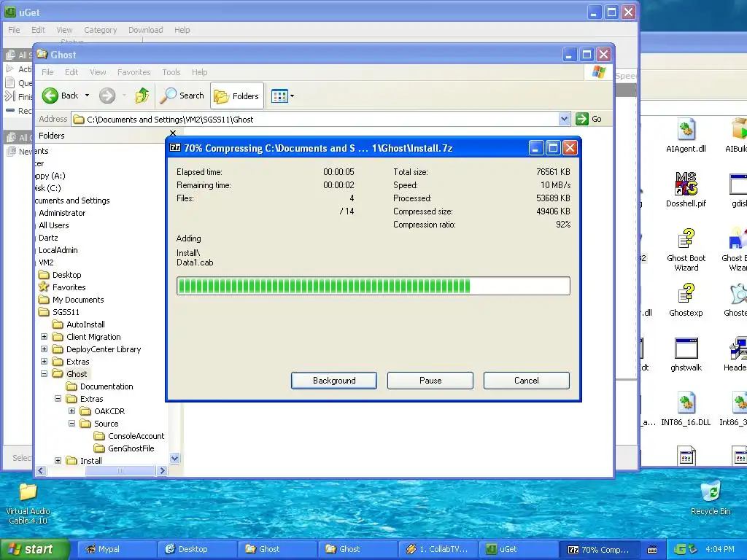This screenshot has width=747, height=560.
Task: Select All Users in folder tree
Action: click(x=53, y=225)
